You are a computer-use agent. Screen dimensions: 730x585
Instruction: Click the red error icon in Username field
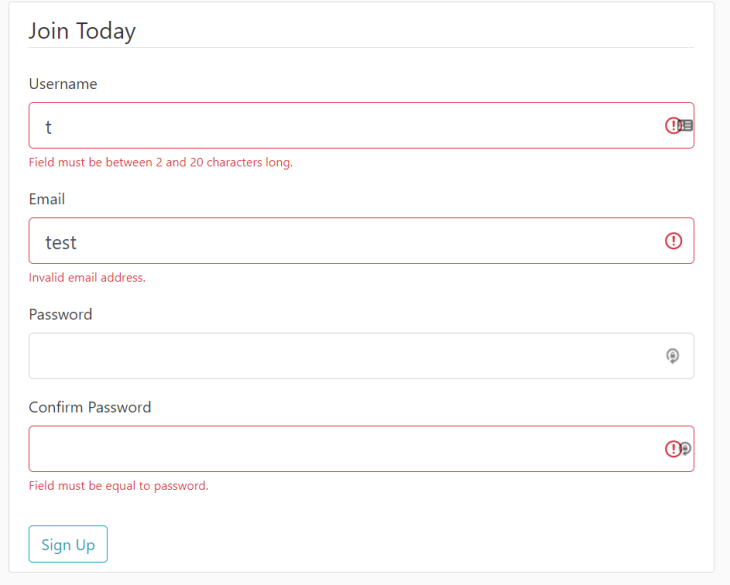click(673, 125)
